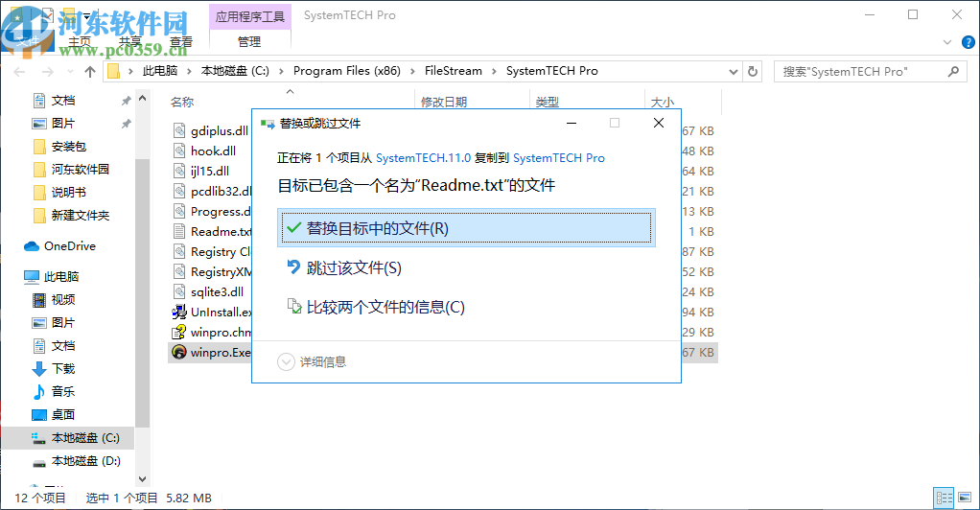Navigate forward in Explorer history
This screenshot has width=980, height=510.
click(48, 72)
